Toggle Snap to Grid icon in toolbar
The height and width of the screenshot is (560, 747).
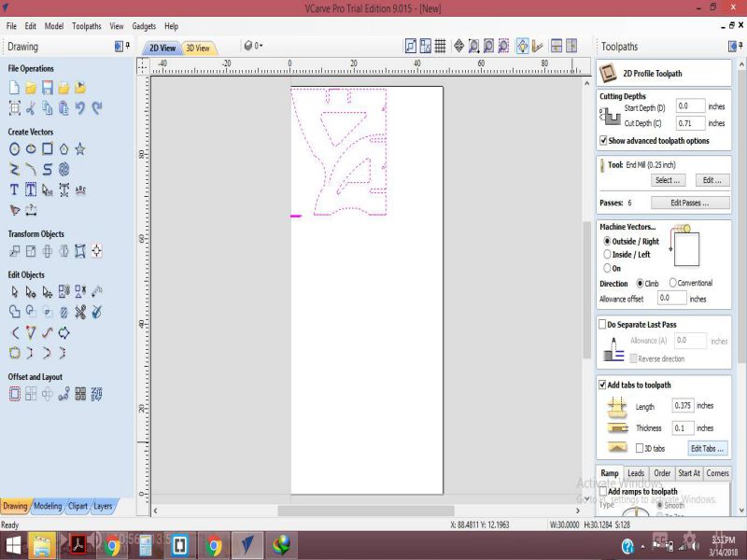click(x=440, y=46)
